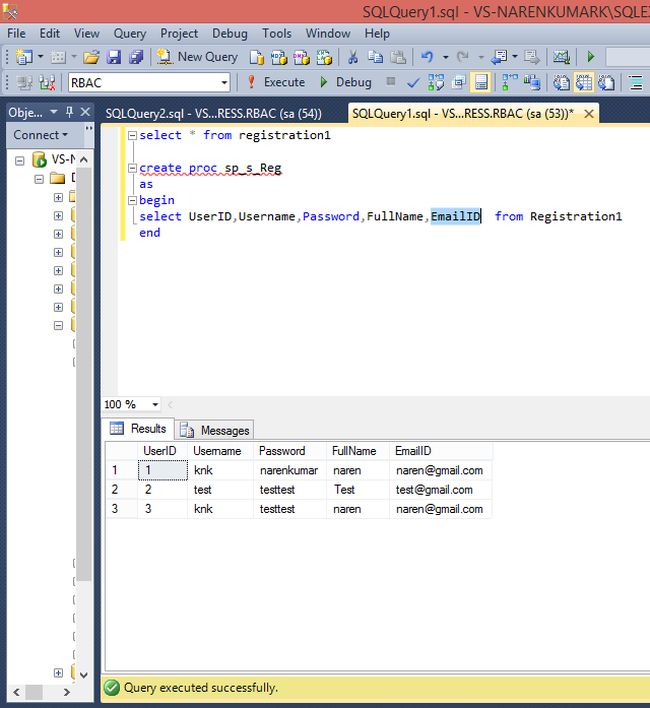Select the narenkumar Password cell in results

click(x=289, y=470)
